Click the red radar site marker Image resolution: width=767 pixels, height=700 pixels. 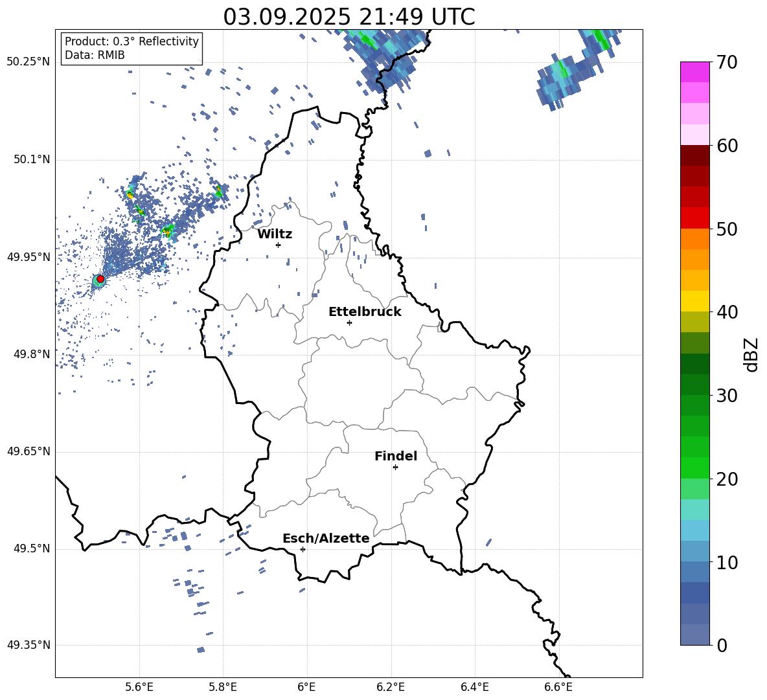click(x=100, y=279)
